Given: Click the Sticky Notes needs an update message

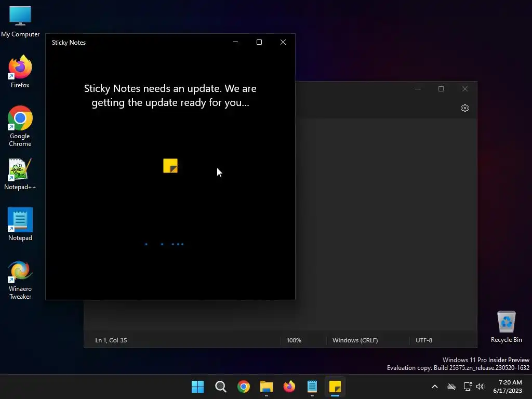Looking at the screenshot, I should 170,96.
